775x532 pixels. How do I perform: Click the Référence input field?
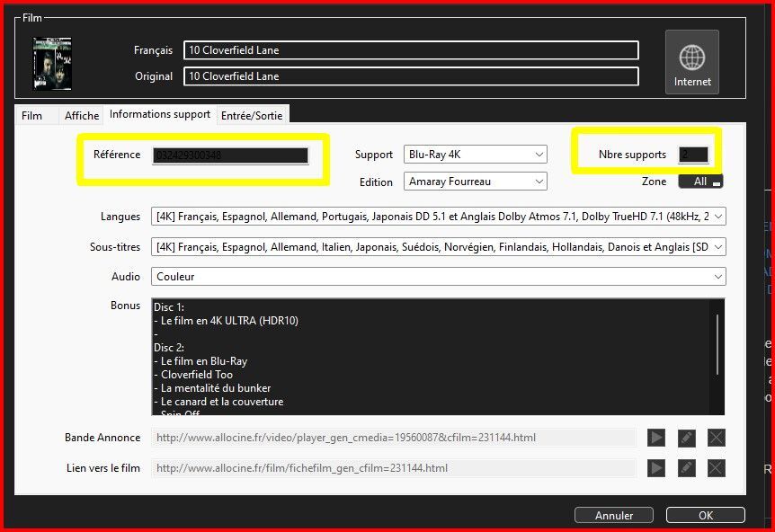pyautogui.click(x=230, y=155)
